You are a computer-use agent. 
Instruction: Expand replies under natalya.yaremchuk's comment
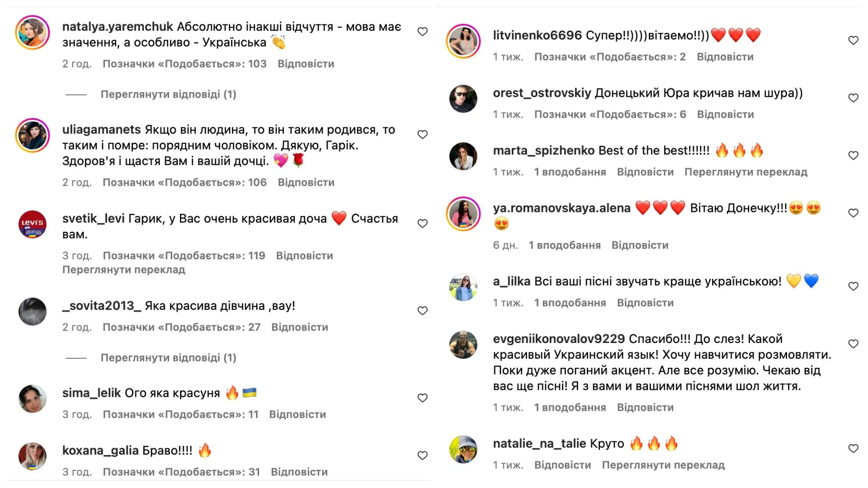168,94
